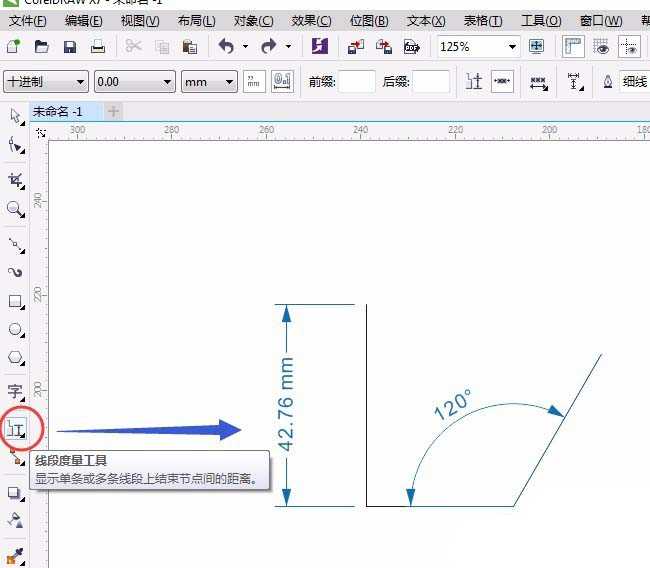The height and width of the screenshot is (568, 650).
Task: Switch to the 未命名 -1 document tab
Action: (58, 111)
